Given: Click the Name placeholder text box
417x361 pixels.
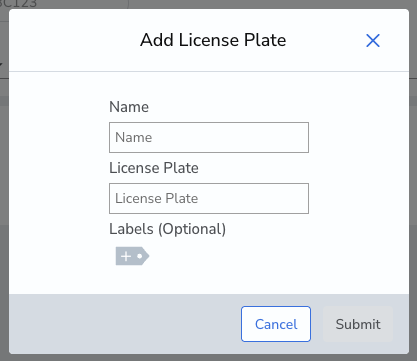Looking at the screenshot, I should coord(209,137).
